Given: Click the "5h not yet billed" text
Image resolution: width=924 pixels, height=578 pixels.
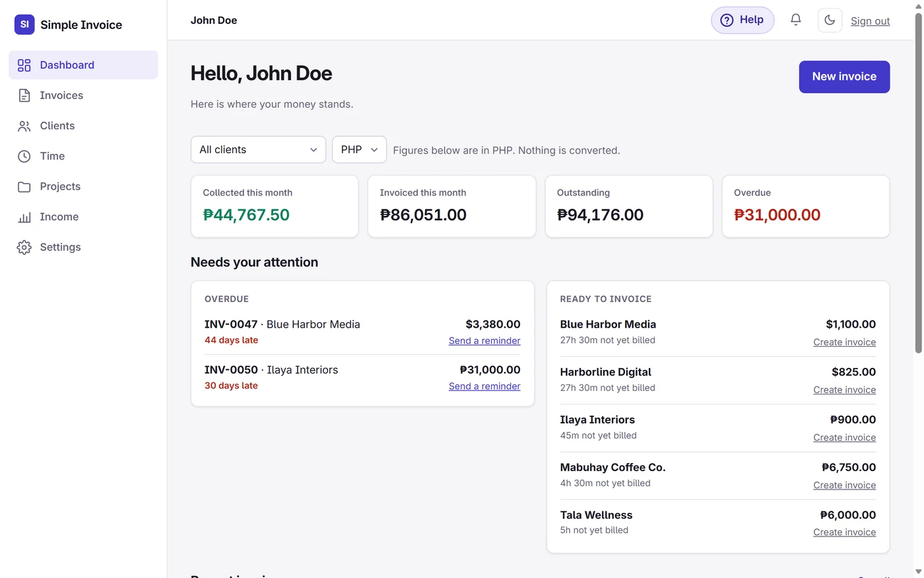Looking at the screenshot, I should (x=594, y=530).
